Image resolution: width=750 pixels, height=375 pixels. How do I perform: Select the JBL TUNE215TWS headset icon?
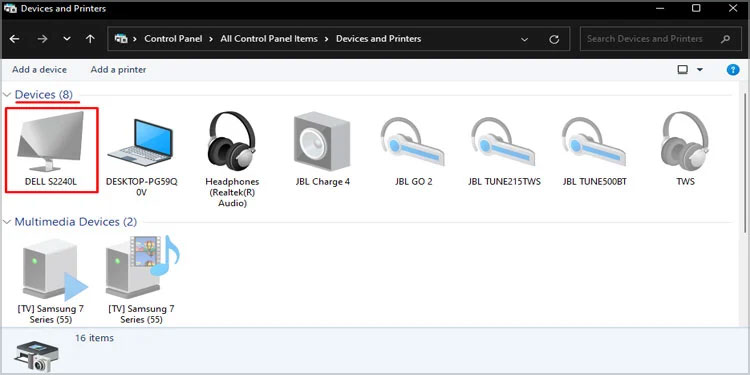503,142
